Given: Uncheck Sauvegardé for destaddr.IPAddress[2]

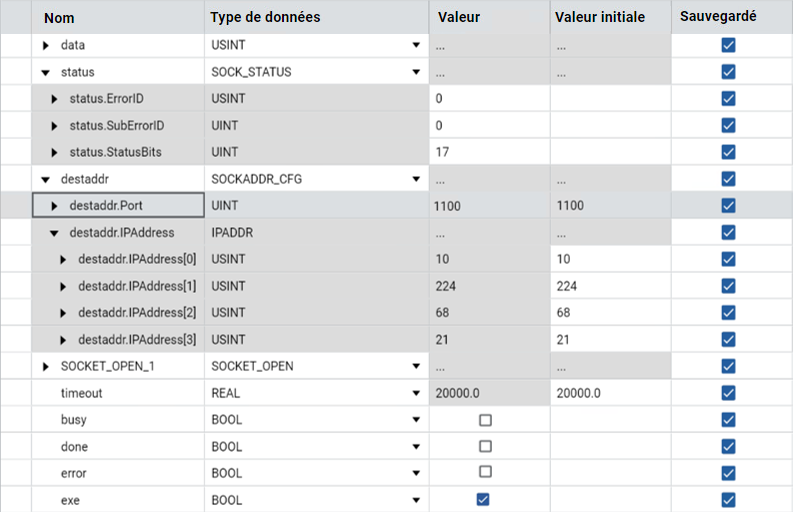Looking at the screenshot, I should (x=728, y=313).
